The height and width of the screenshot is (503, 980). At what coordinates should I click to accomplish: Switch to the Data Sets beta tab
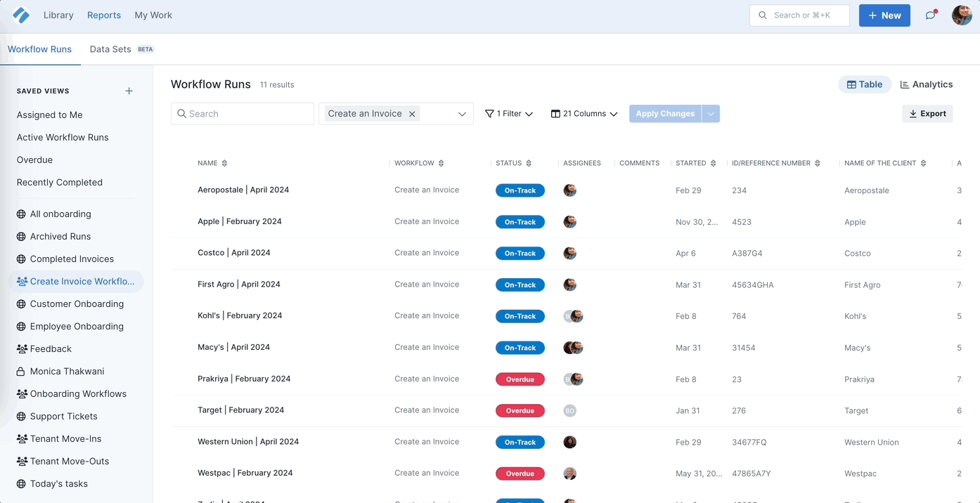tap(122, 49)
